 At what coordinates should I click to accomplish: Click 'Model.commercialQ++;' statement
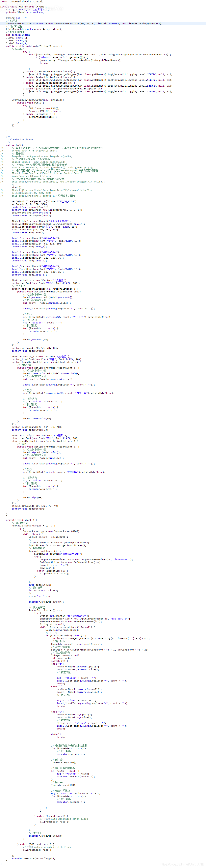(x=37, y=418)
